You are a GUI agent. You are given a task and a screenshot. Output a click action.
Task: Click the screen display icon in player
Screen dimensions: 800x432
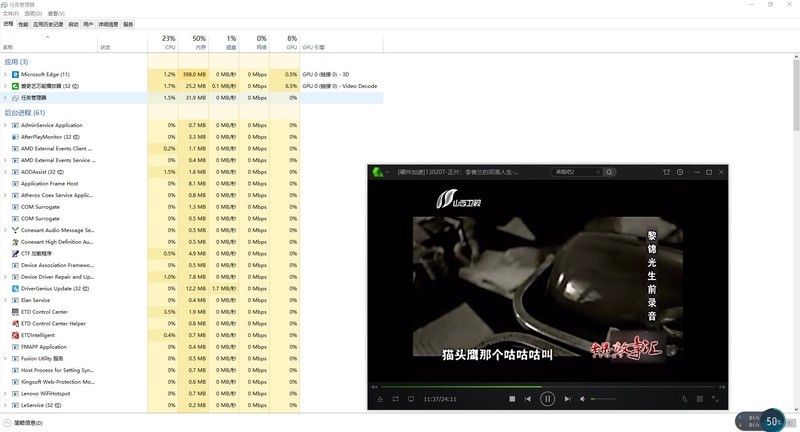[411, 399]
